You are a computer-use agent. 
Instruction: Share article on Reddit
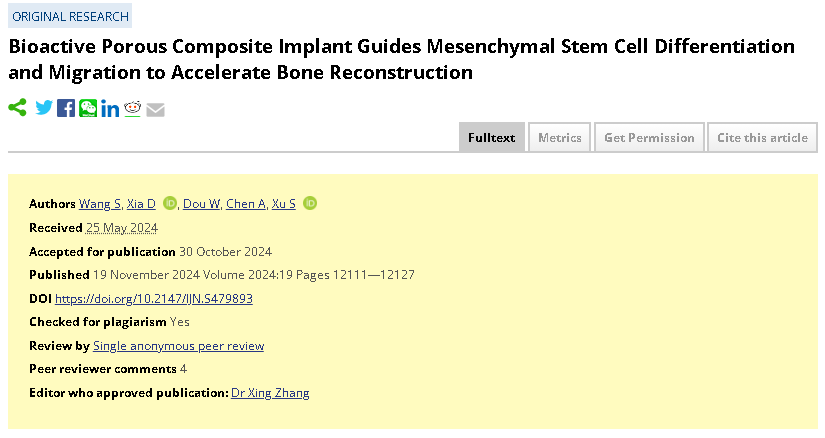[x=133, y=108]
